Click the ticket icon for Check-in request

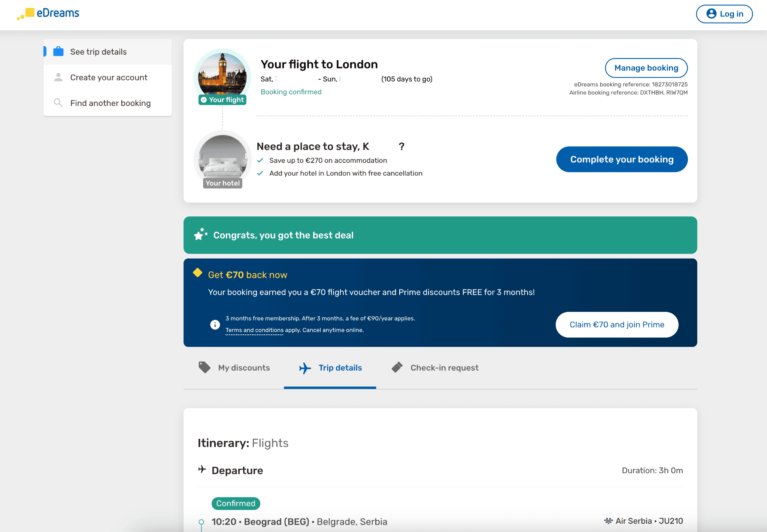pyautogui.click(x=397, y=367)
